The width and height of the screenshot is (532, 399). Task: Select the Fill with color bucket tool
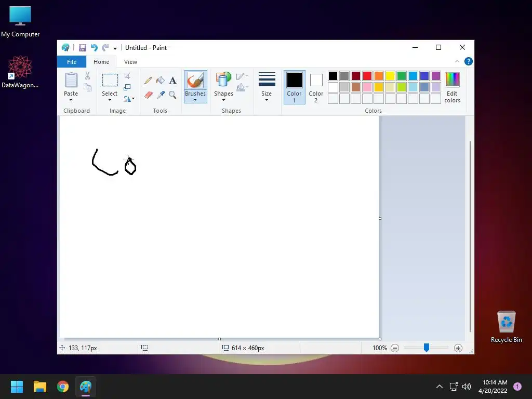(161, 81)
